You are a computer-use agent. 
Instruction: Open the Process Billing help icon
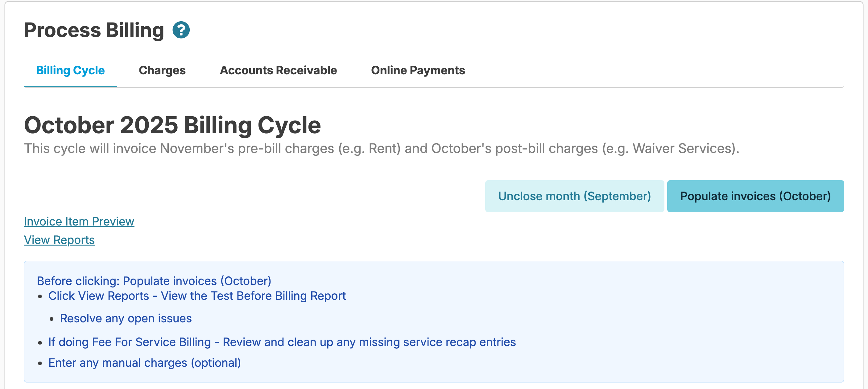click(181, 30)
